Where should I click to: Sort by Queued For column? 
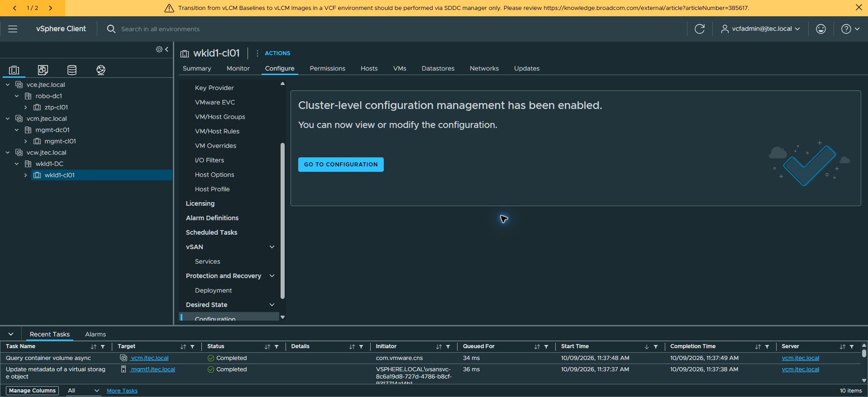(x=537, y=347)
